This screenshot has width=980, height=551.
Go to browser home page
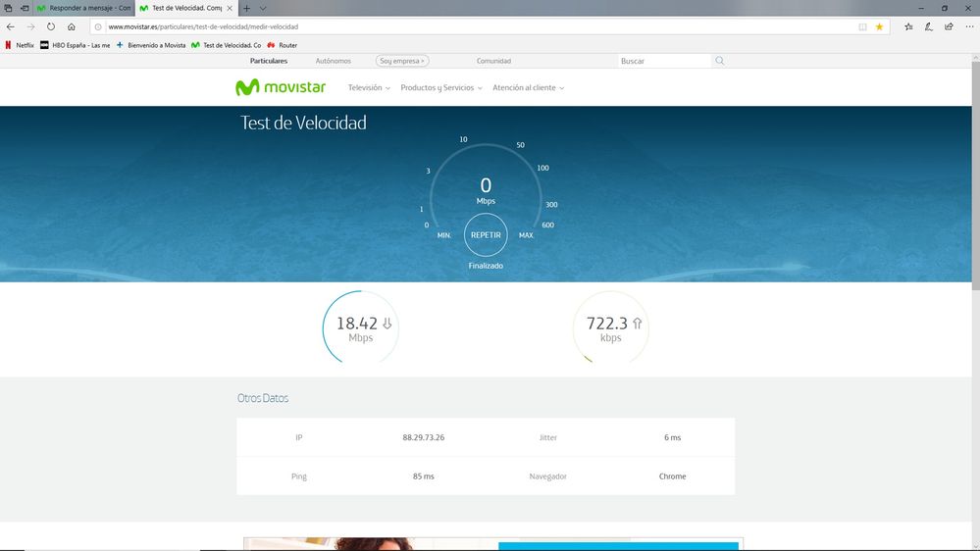(x=72, y=26)
